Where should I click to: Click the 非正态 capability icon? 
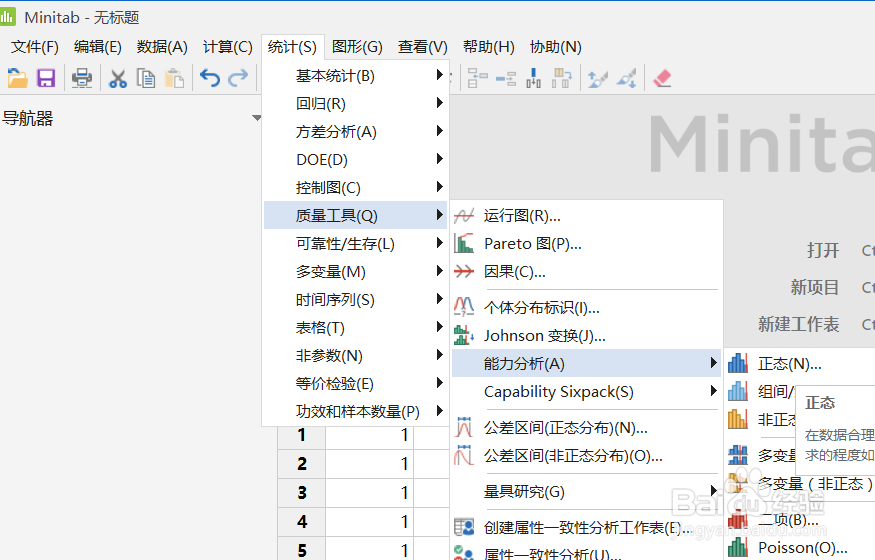tap(738, 419)
